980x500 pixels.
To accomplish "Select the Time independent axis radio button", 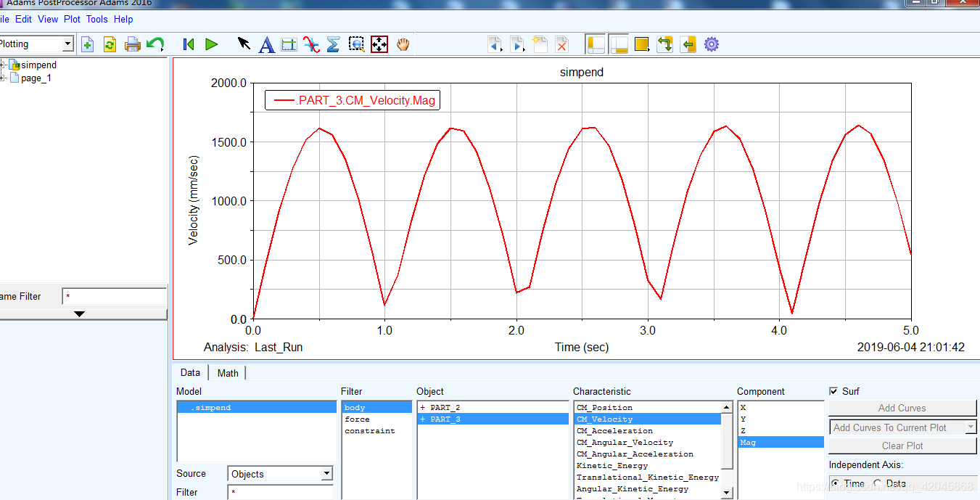I will [x=835, y=483].
